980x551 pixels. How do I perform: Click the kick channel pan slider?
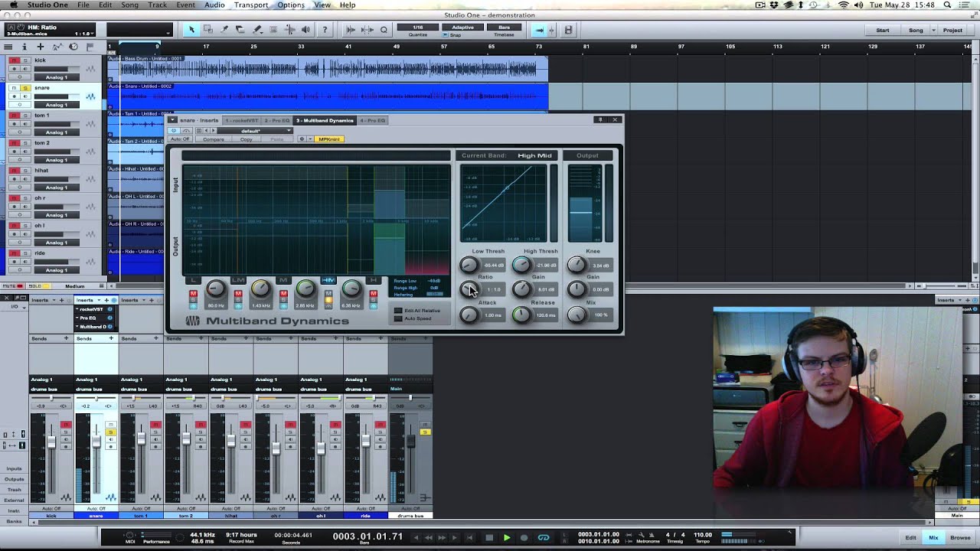coord(53,398)
